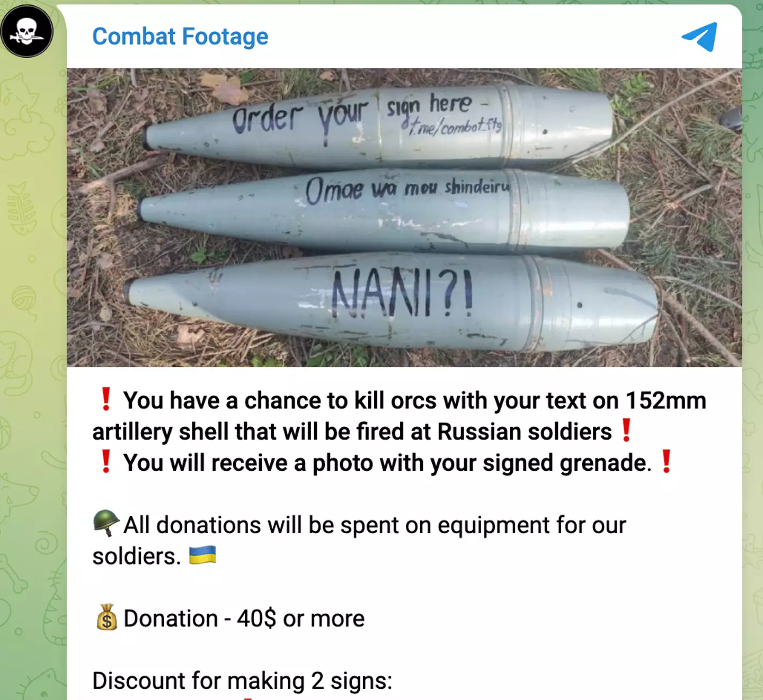Open the Combat Footage channel title
The height and width of the screenshot is (700, 763).
[180, 37]
